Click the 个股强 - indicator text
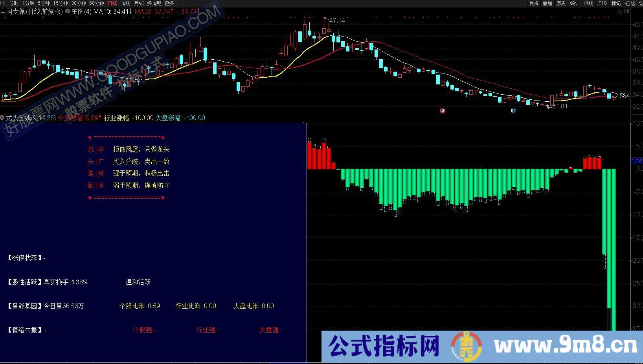 coord(144,330)
